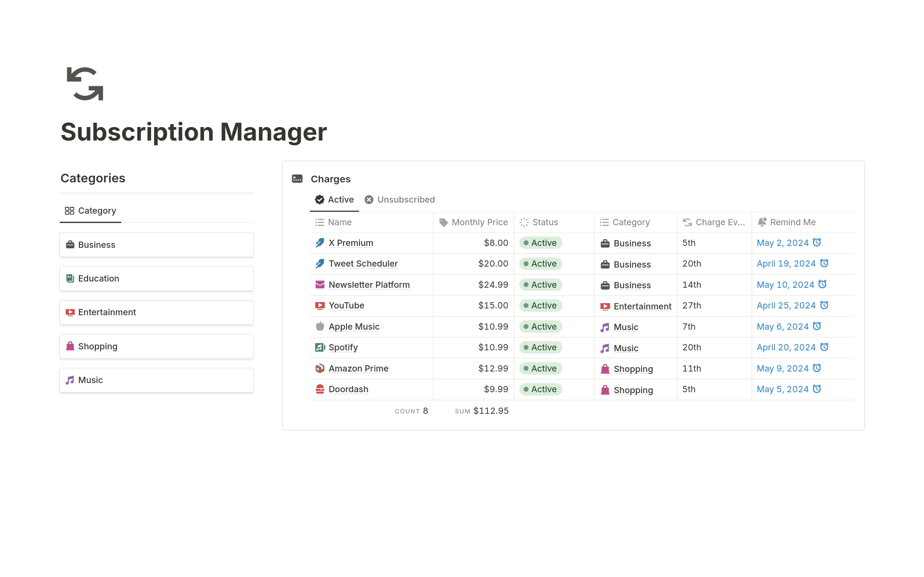
Task: Select the Active tab in Charges
Action: [x=334, y=199]
